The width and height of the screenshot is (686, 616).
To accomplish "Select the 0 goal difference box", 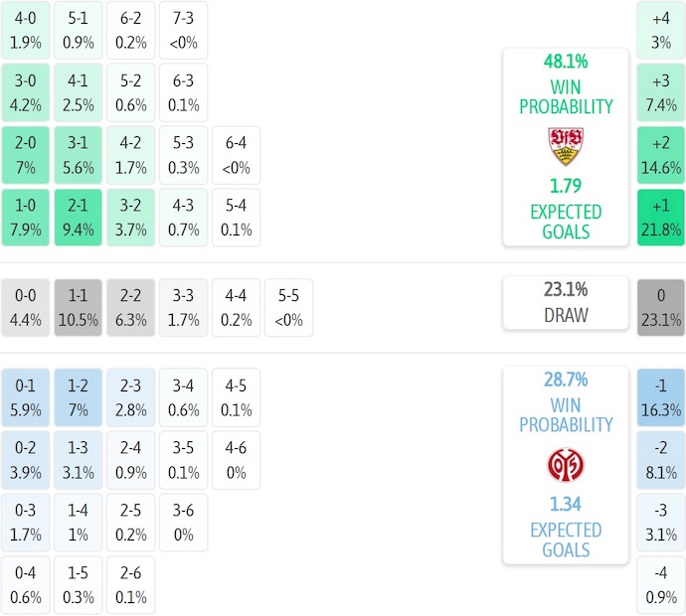I will tap(661, 308).
